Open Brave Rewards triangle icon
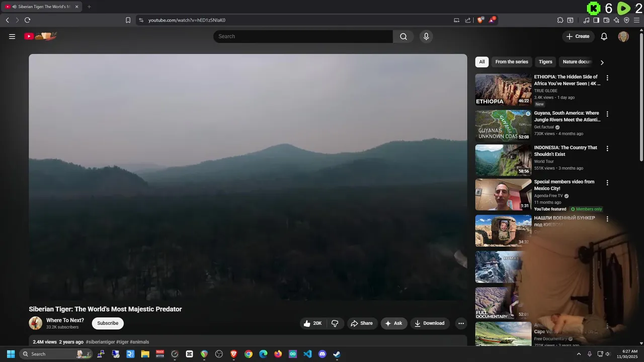This screenshot has height=362, width=644. (492, 20)
